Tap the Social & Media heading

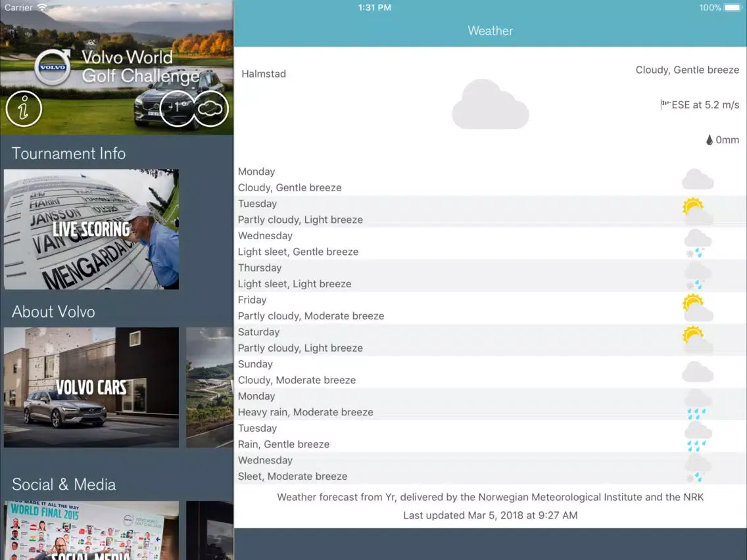click(x=64, y=484)
